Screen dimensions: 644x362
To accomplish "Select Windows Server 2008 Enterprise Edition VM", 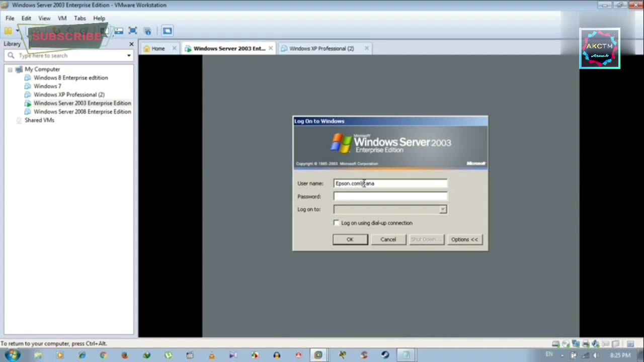I will pos(82,112).
